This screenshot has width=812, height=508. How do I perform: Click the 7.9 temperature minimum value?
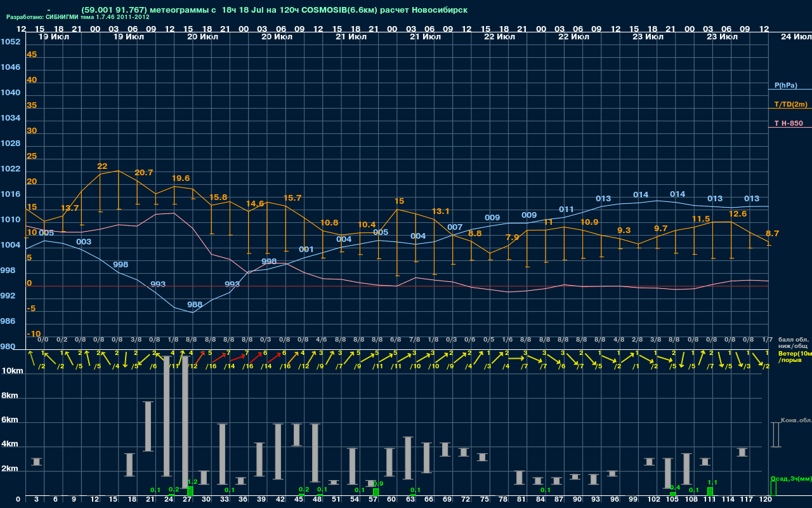click(512, 237)
